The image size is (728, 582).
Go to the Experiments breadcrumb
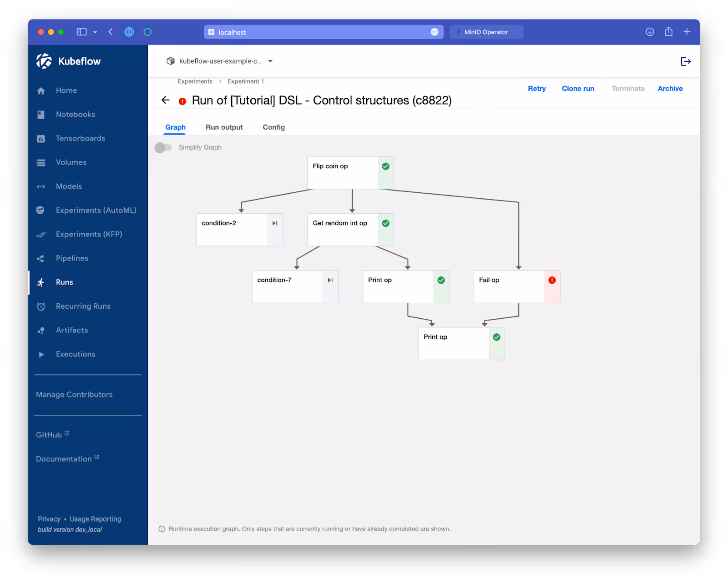(195, 81)
